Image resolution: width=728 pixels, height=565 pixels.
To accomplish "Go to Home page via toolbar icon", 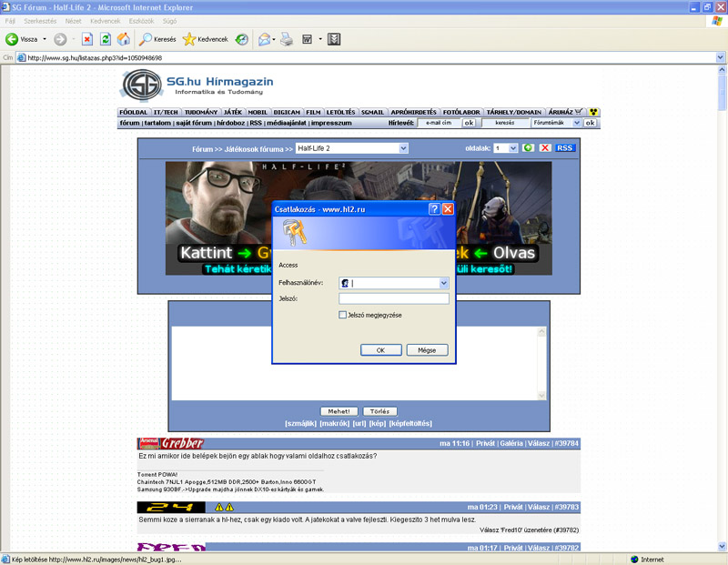I will click(x=123, y=39).
